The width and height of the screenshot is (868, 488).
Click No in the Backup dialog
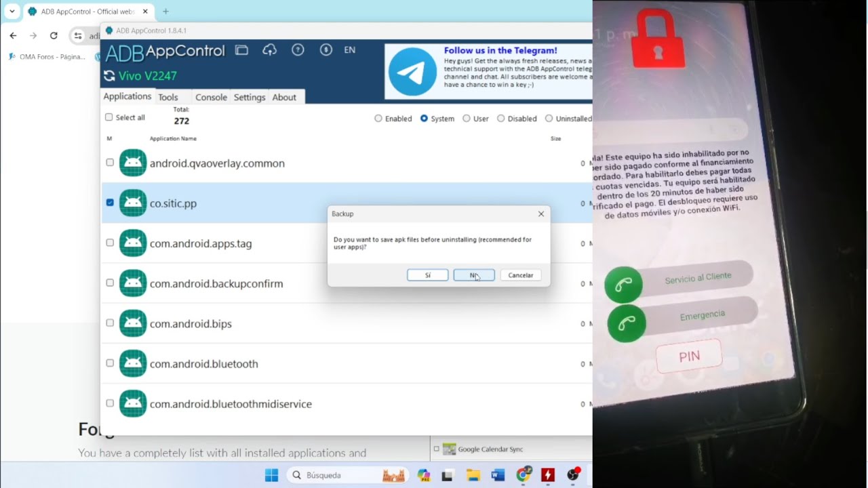pos(474,275)
